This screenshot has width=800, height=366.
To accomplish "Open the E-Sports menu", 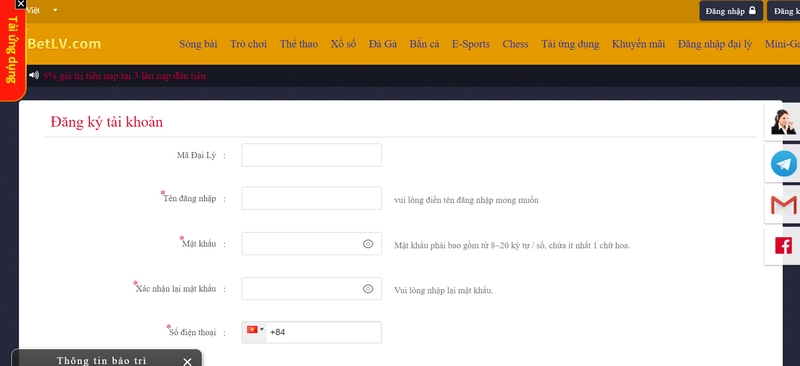I will pos(470,44).
